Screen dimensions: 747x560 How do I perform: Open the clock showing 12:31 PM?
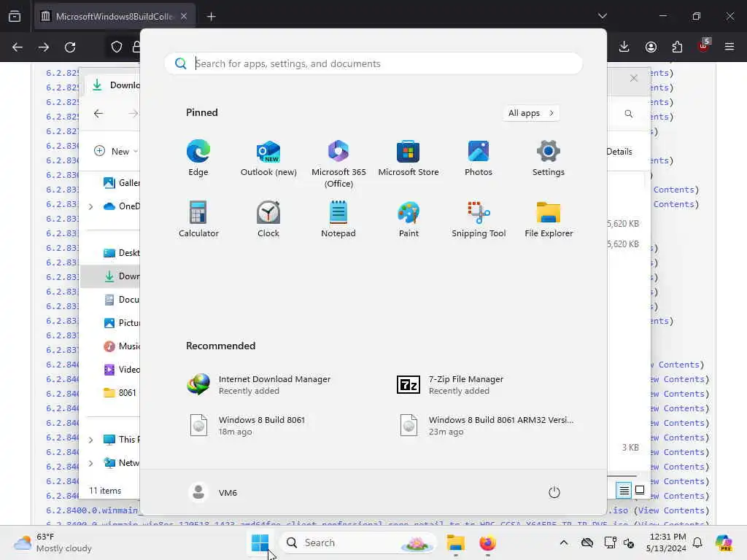[x=665, y=542]
